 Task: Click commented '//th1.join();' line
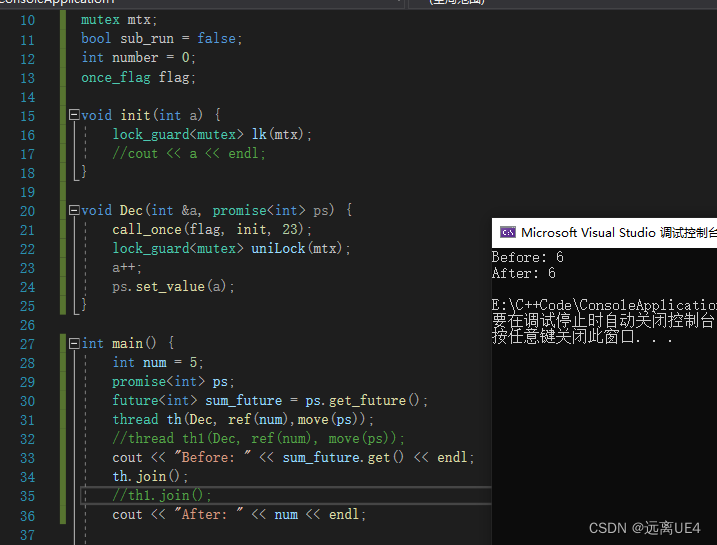pos(162,495)
